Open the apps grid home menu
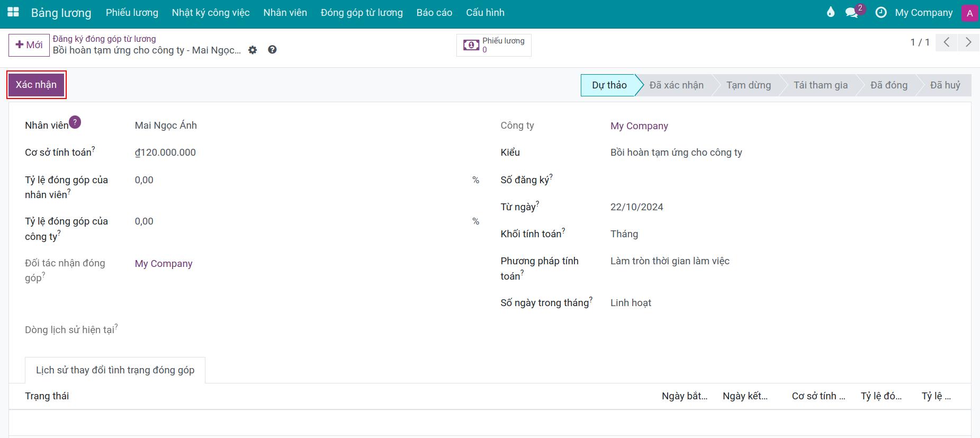 point(13,12)
